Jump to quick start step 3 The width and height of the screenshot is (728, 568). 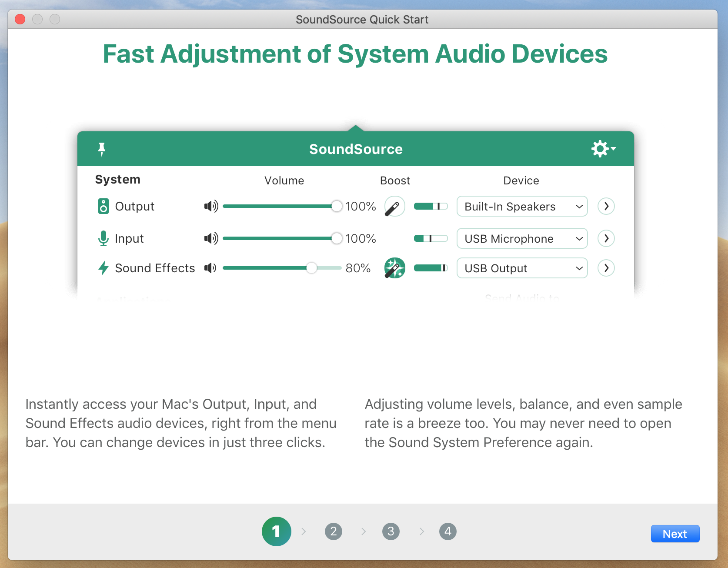click(391, 531)
